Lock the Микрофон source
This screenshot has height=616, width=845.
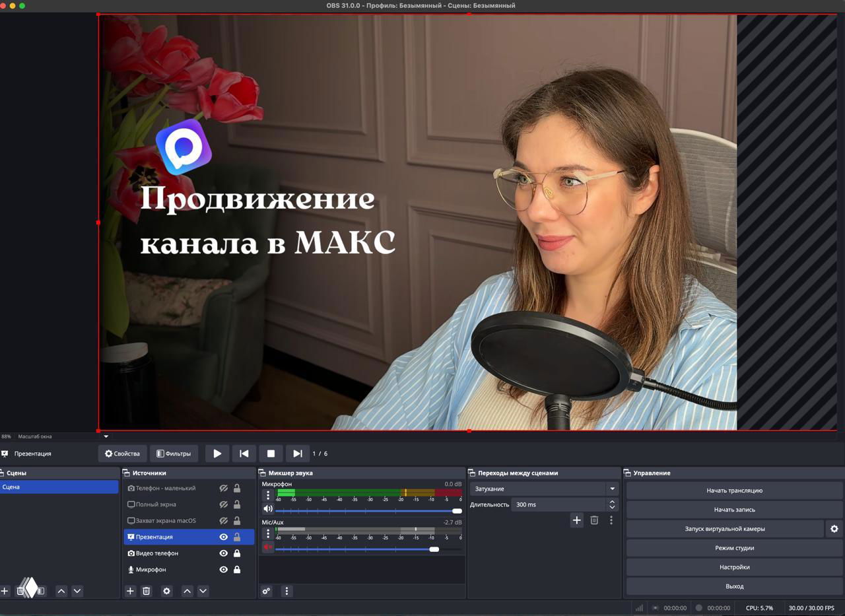pyautogui.click(x=237, y=569)
